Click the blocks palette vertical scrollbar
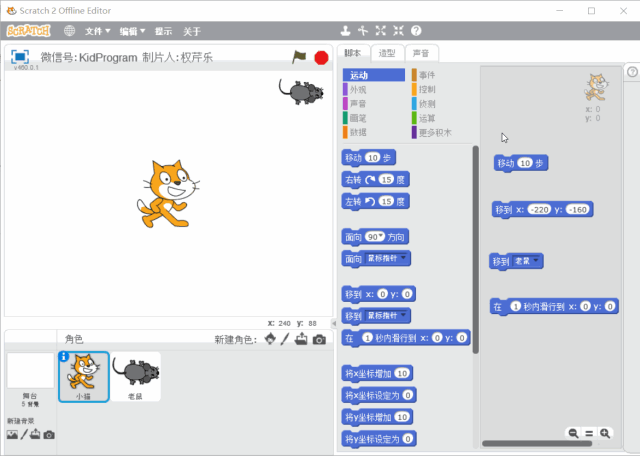Screen dimensions: 640x456 click(x=476, y=249)
